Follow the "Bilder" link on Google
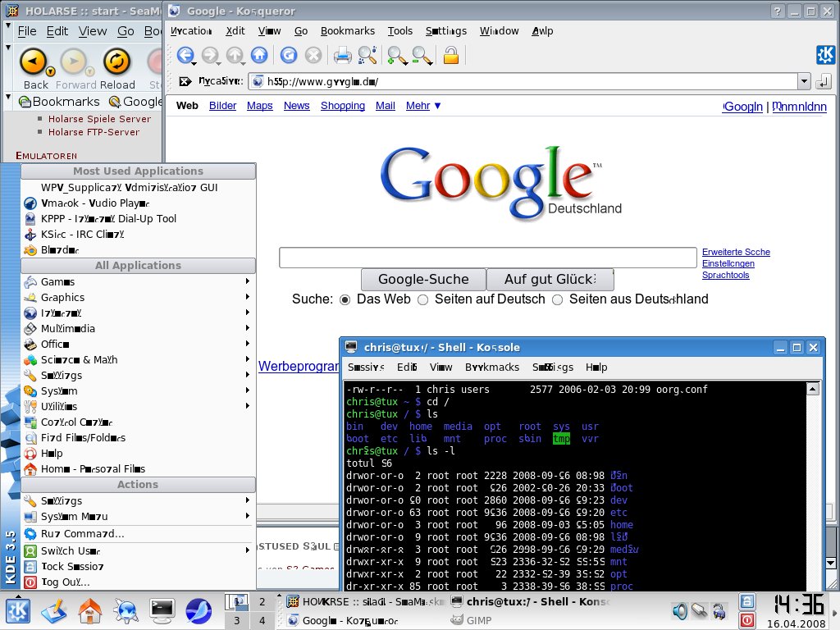 [222, 106]
